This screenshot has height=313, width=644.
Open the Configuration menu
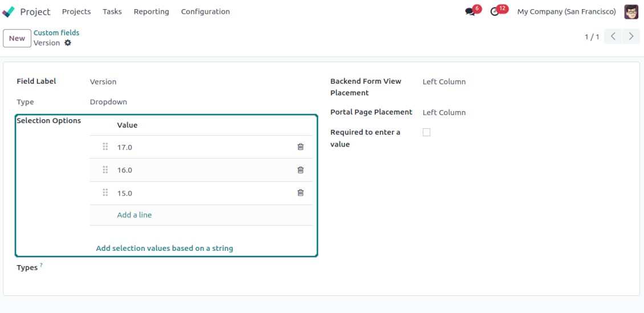pyautogui.click(x=205, y=11)
